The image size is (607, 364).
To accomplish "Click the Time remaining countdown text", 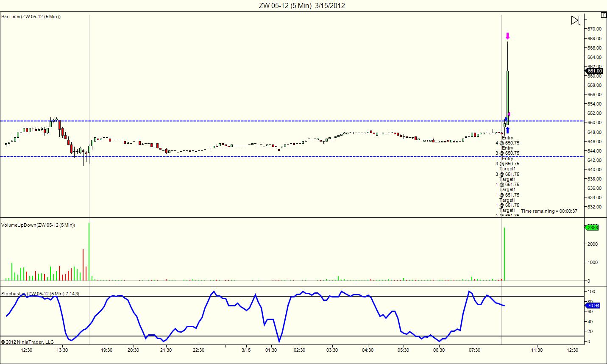I will (549, 211).
